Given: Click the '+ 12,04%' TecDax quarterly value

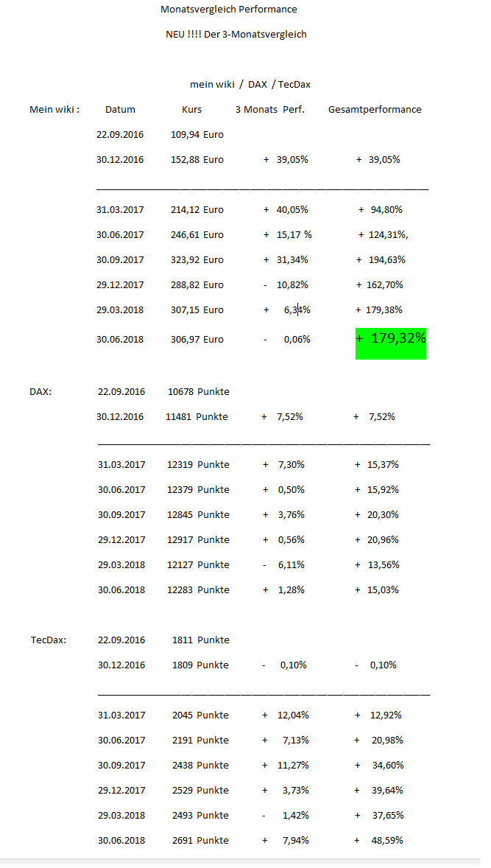Looking at the screenshot, I should tap(285, 715).
